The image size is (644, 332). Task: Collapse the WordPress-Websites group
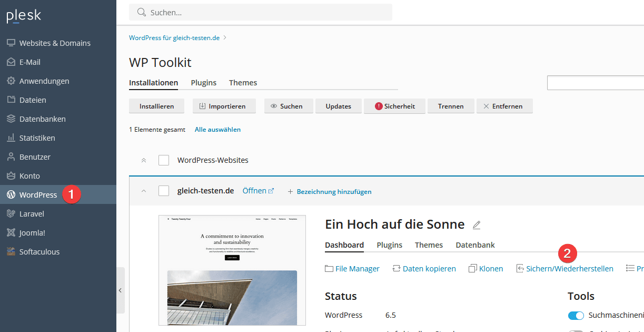coord(144,160)
